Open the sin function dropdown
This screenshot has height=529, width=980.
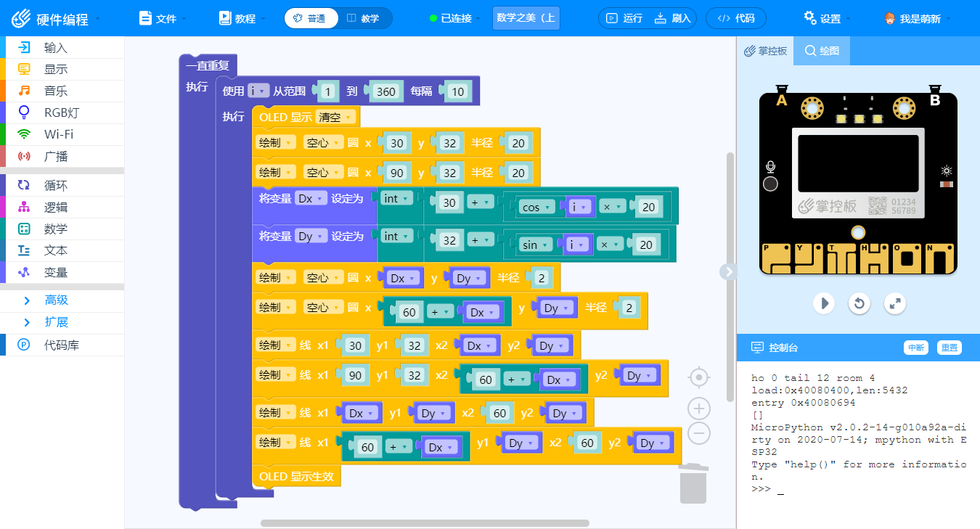[536, 245]
